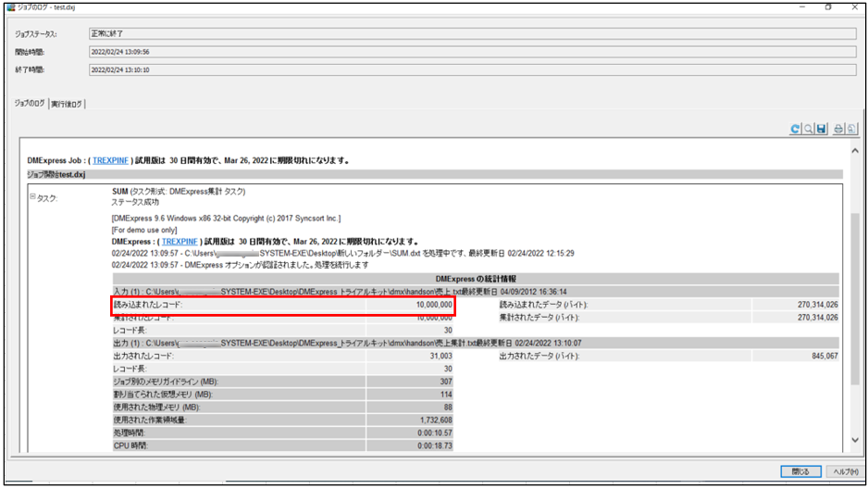Click the blue refresh log icon
Screen dimensions: 868x489
pyautogui.click(x=794, y=130)
